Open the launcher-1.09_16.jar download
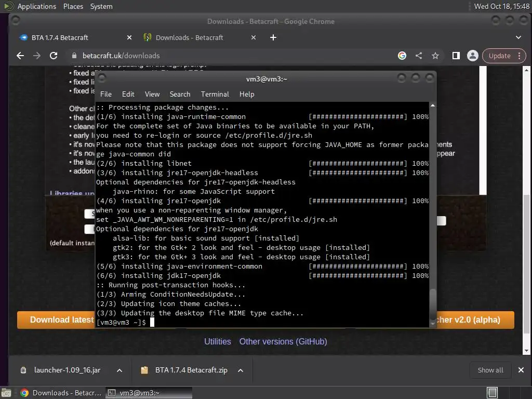Viewport: 532px width, 399px height. click(x=67, y=370)
